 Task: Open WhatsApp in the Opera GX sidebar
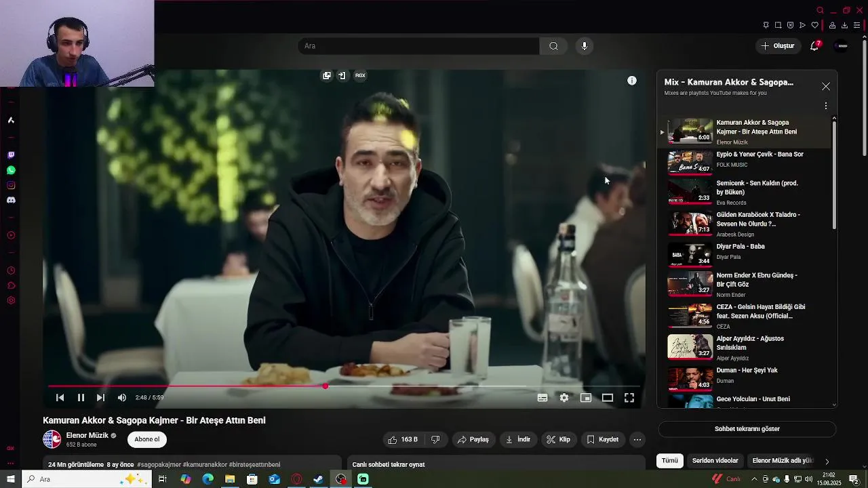pyautogui.click(x=11, y=170)
